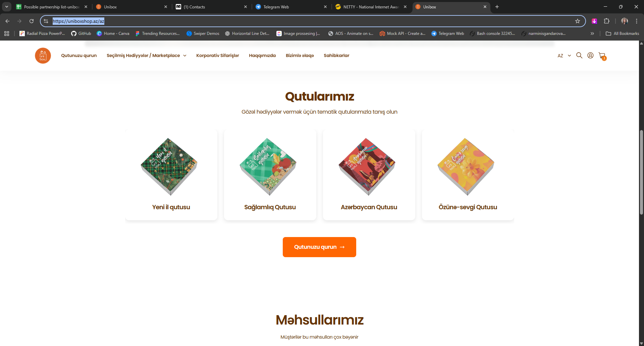644x346 pixels.
Task: Bookmark this page with the star icon
Action: click(578, 21)
